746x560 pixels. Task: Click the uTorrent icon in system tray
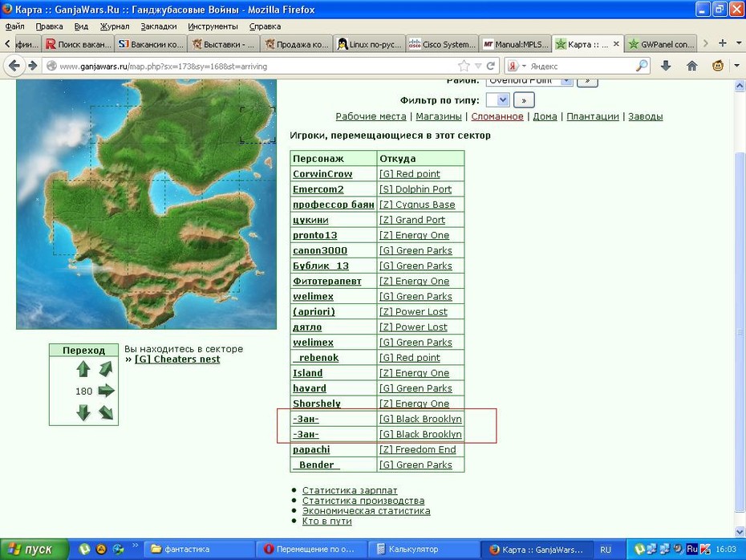(640, 550)
